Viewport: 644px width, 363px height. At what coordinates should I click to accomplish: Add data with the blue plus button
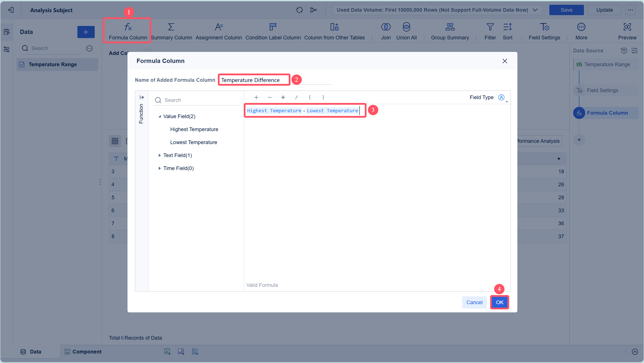point(86,32)
